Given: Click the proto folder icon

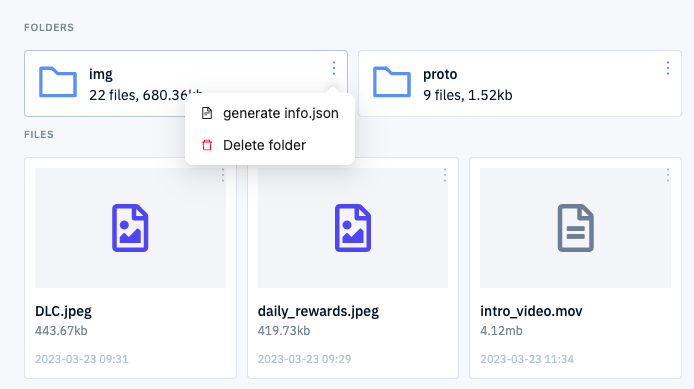Looking at the screenshot, I should coord(392,82).
